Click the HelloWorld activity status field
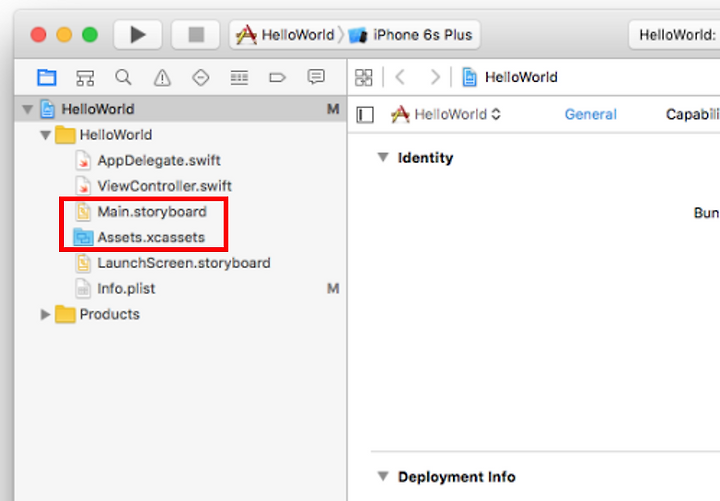The width and height of the screenshot is (720, 501). (x=674, y=34)
